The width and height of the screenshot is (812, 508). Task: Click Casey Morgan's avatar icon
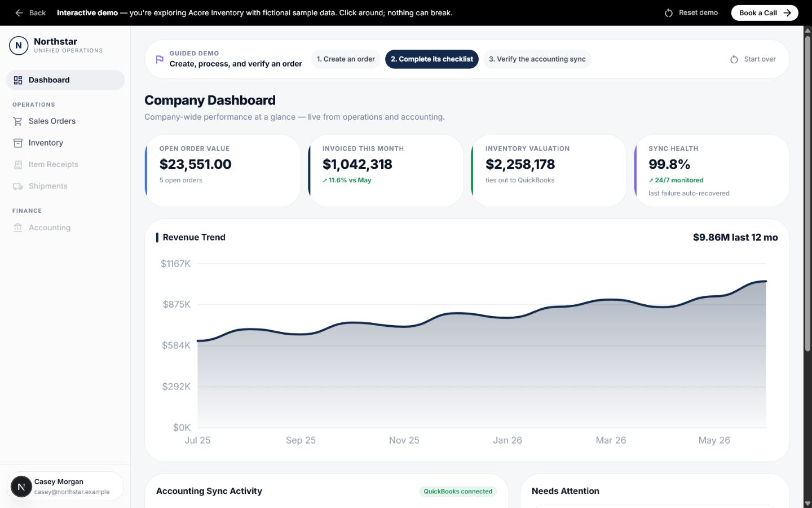coord(21,487)
